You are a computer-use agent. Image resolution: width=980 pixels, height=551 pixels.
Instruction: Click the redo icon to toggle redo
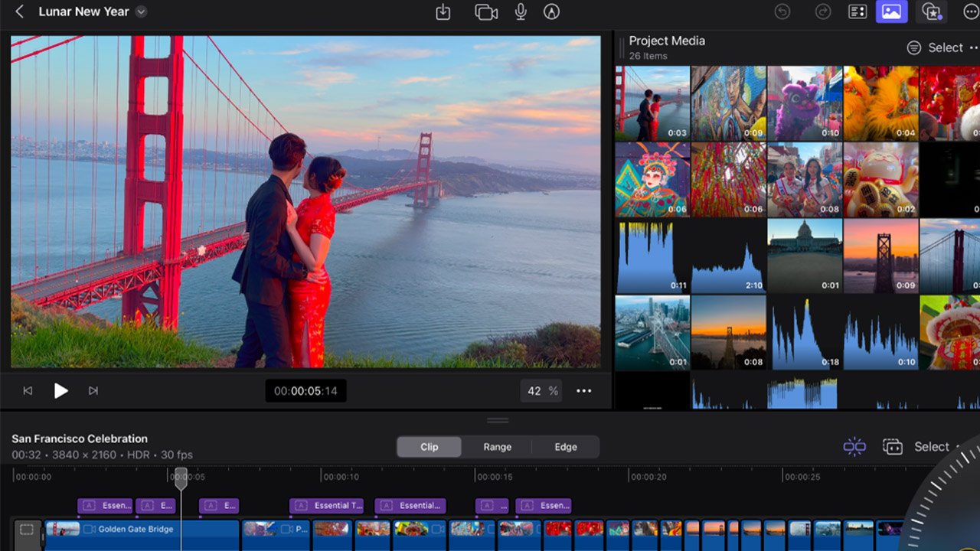click(823, 11)
